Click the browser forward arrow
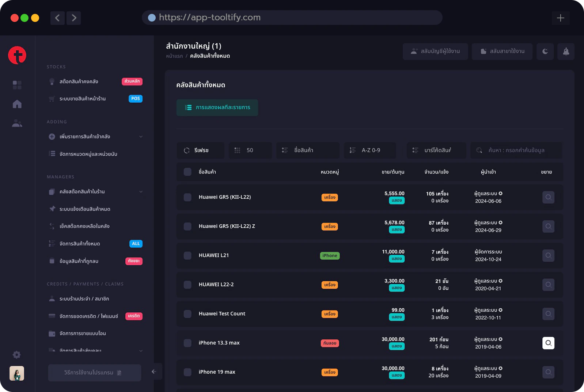This screenshot has width=584, height=392. 74,18
